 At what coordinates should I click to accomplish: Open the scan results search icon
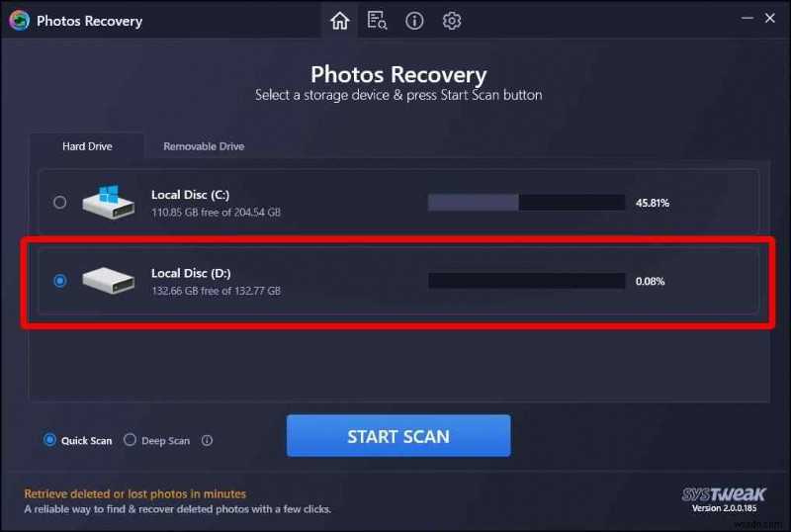(x=377, y=21)
